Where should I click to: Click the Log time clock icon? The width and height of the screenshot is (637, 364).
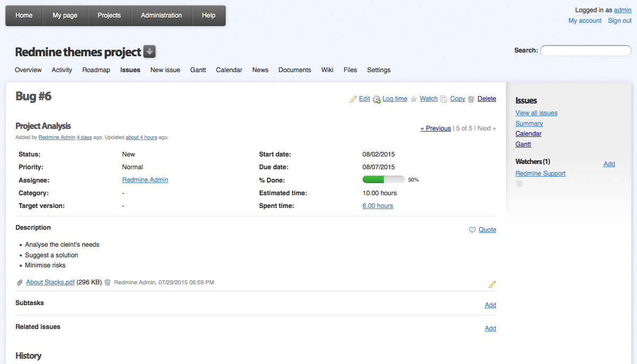pos(376,99)
